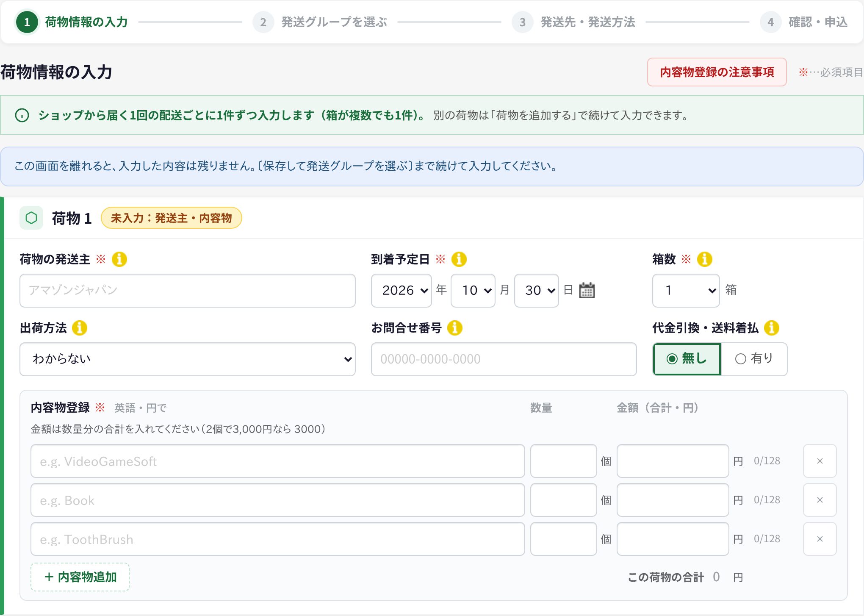Go to step 3 発送先・発送方法
This screenshot has height=616, width=864.
[x=573, y=22]
